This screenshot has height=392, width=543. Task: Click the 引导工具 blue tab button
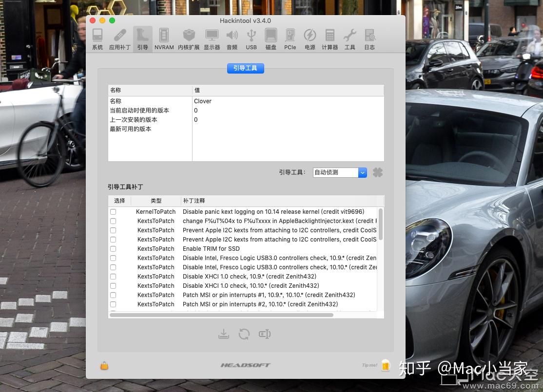[245, 68]
